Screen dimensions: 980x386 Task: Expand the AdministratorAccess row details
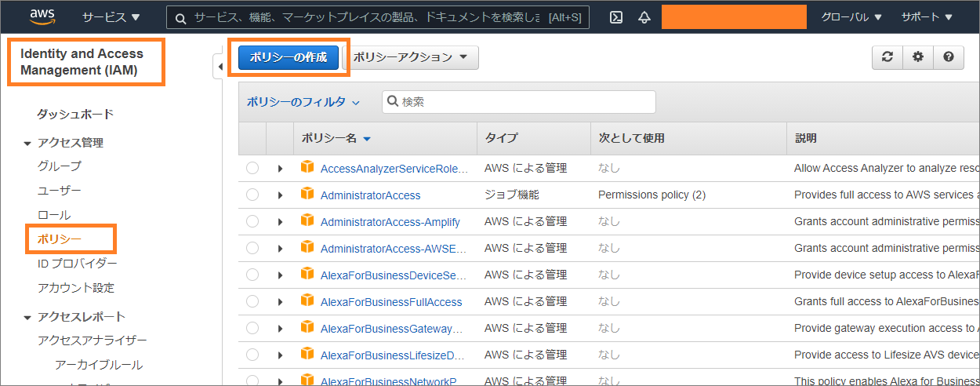[280, 195]
